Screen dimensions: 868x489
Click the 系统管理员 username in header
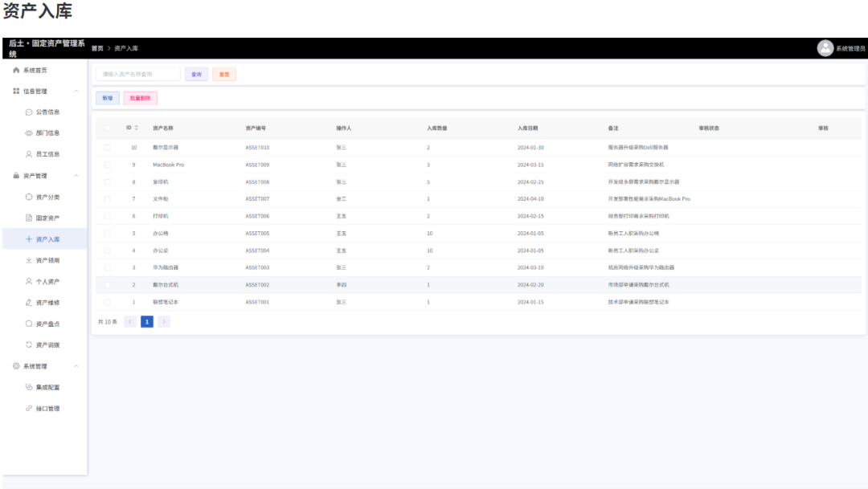[850, 49]
